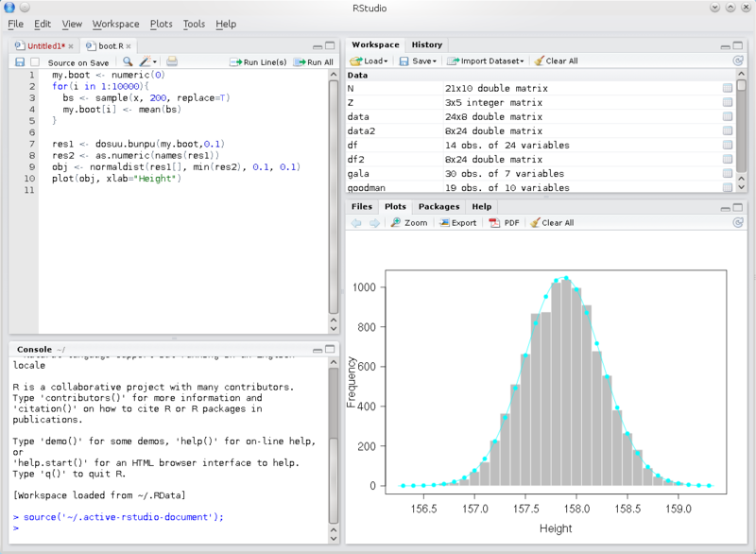Save the plot as PDF
Viewport: 756px width, 554px height.
click(505, 223)
